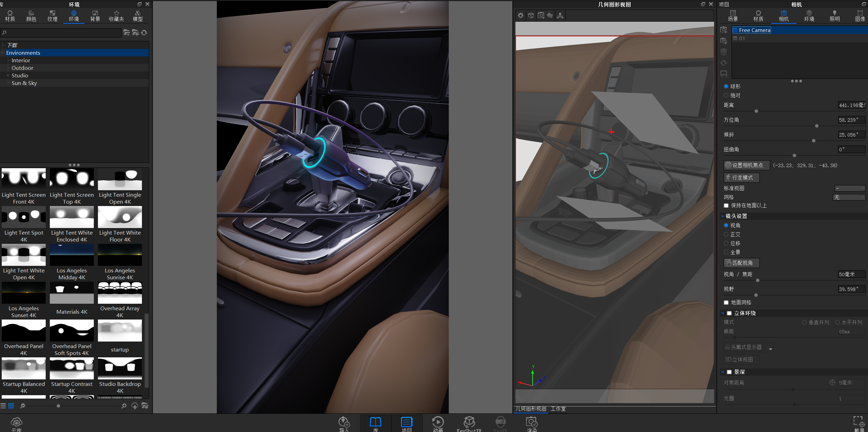Click the Distance (距离) slider handle

click(x=756, y=111)
